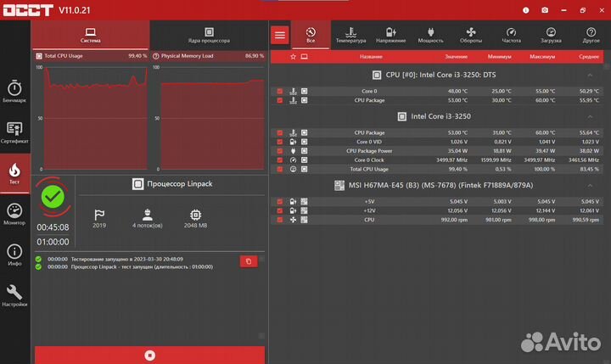611x364 pixels.
Task: Filter sensors by Напряжение
Action: point(390,34)
